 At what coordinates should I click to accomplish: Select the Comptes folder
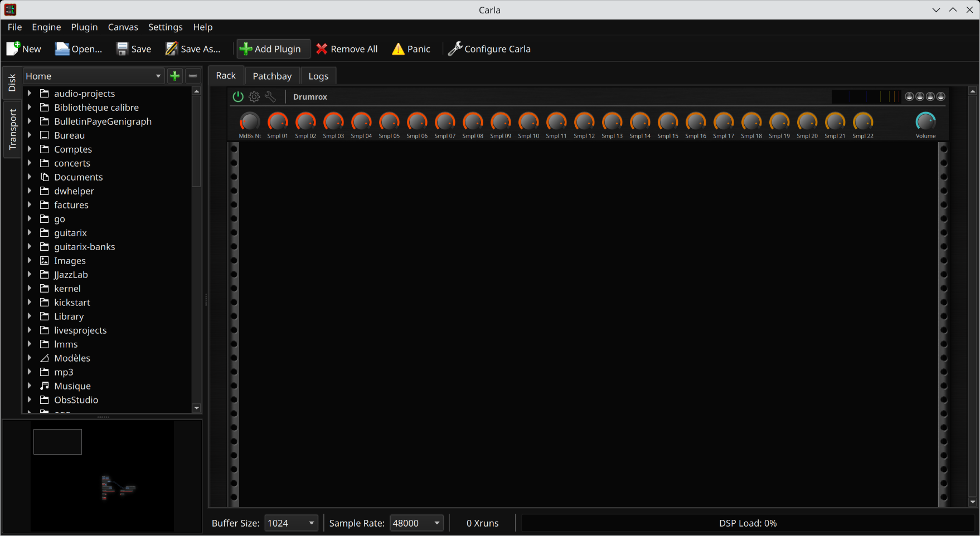73,149
